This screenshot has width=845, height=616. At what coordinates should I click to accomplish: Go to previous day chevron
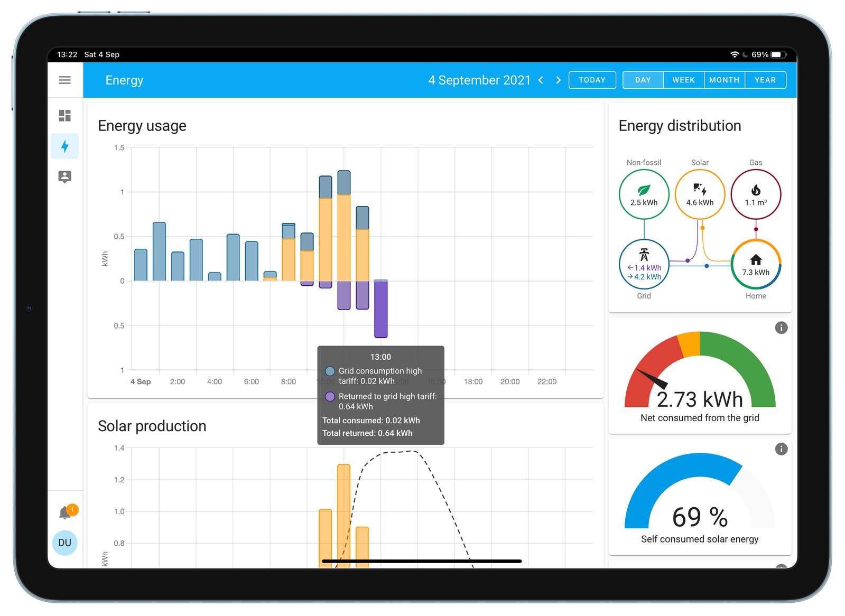click(x=541, y=80)
